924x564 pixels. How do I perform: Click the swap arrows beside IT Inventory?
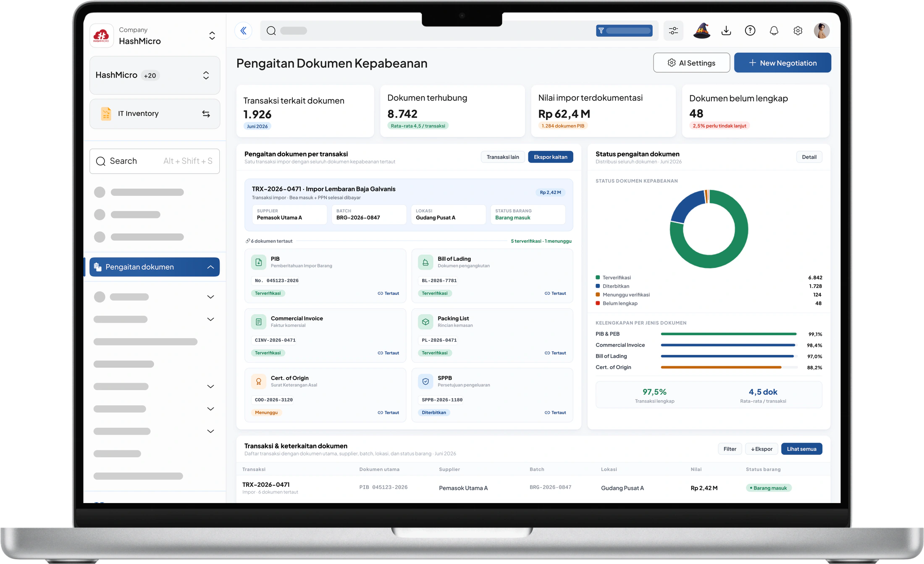(206, 114)
